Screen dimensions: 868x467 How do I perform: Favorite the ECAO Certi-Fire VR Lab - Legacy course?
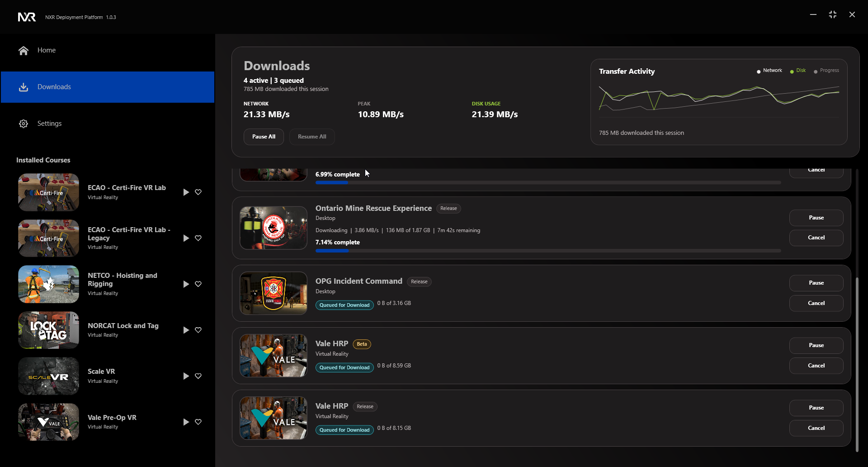point(198,238)
